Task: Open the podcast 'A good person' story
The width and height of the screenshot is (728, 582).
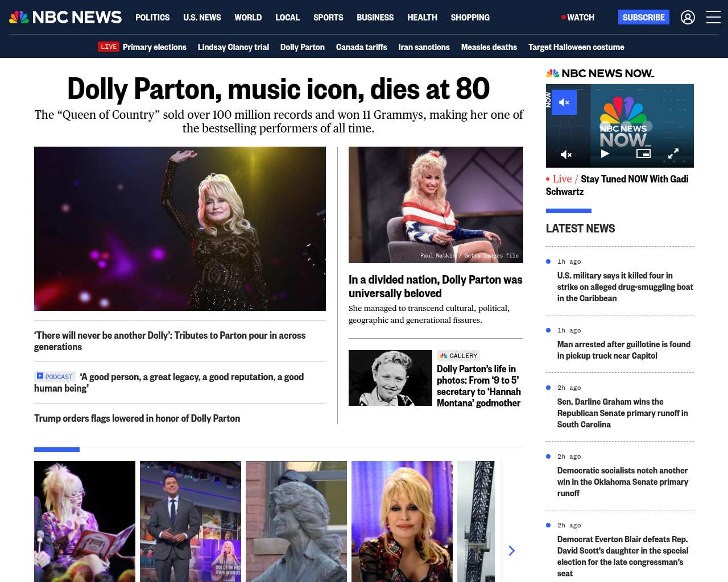Action: coord(169,383)
